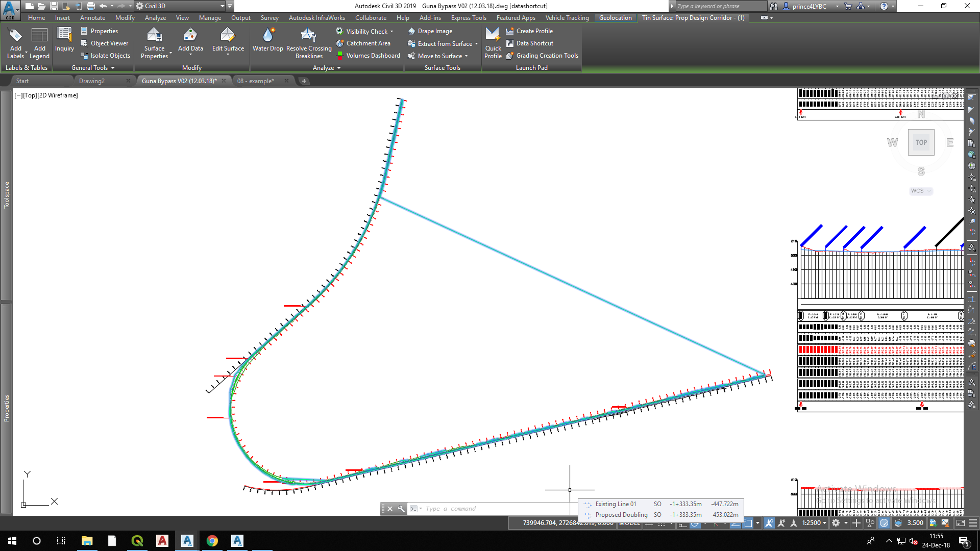Click Volumes Dashboard icon
980x551 pixels.
tap(340, 56)
